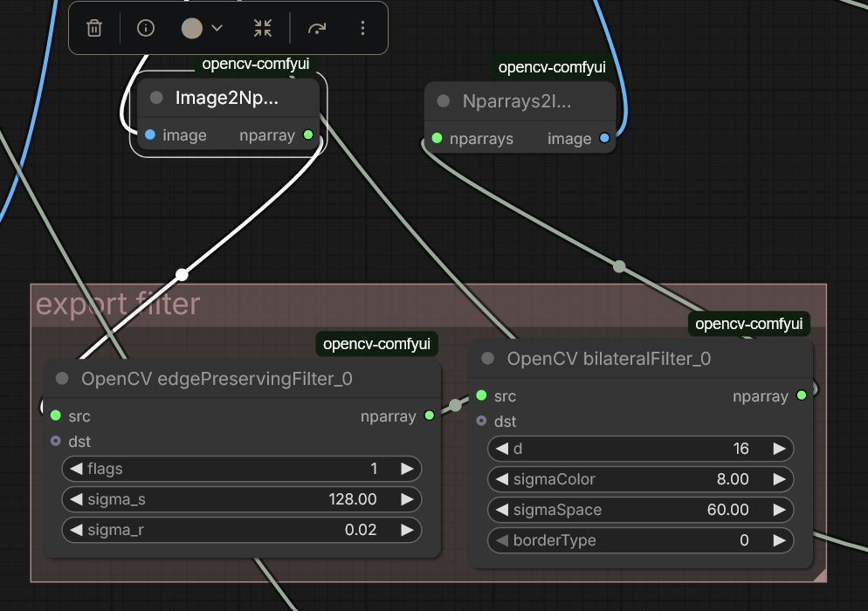868x611 pixels.
Task: Click white link midpoint dot from Image2Np
Action: 182,274
